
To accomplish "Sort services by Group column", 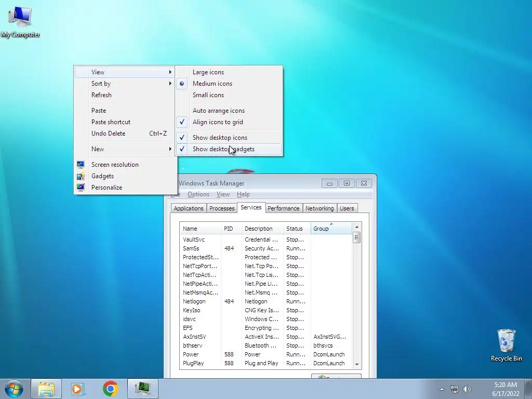I will [331, 229].
